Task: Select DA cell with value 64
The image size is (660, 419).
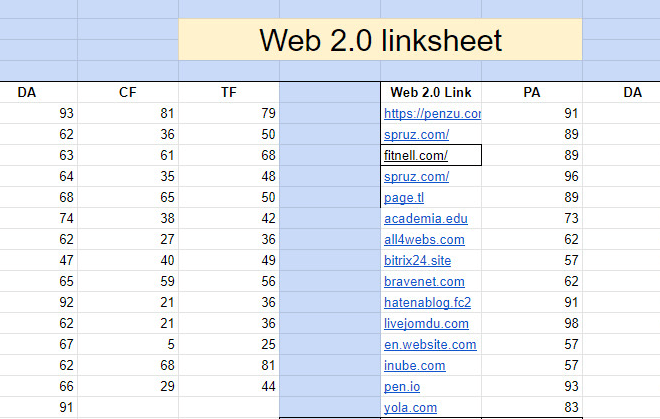Action: click(x=39, y=176)
